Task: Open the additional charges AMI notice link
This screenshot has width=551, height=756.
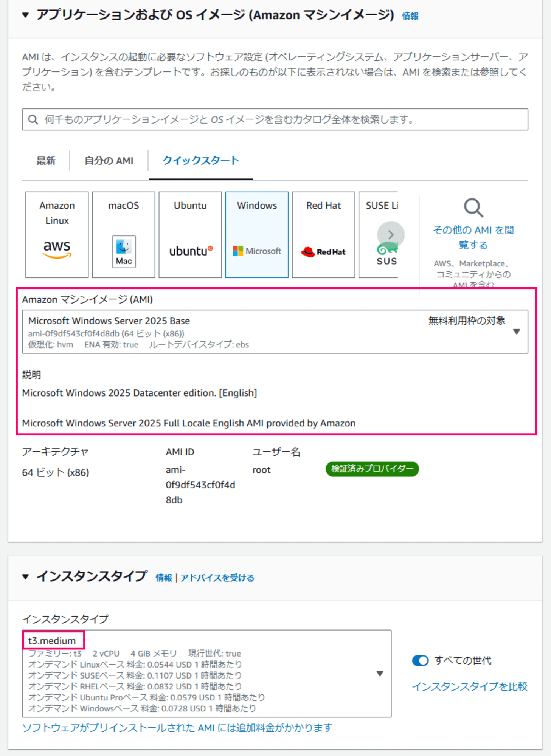Action: [177, 728]
